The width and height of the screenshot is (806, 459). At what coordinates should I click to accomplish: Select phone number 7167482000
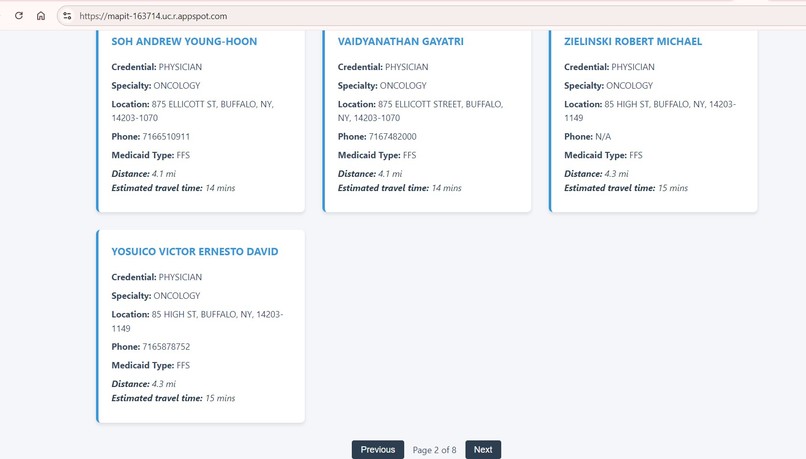point(393,137)
